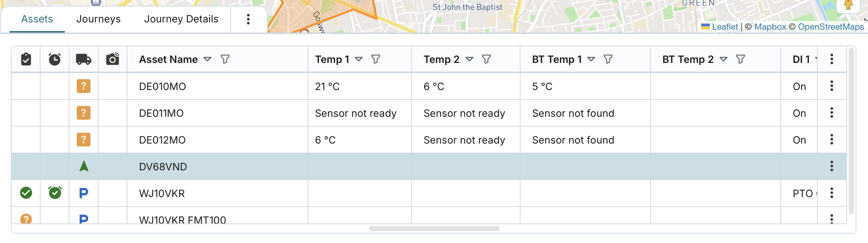Viewport: 868px width, 243px height.
Task: Open the Mapbox attribution link
Action: (770, 27)
